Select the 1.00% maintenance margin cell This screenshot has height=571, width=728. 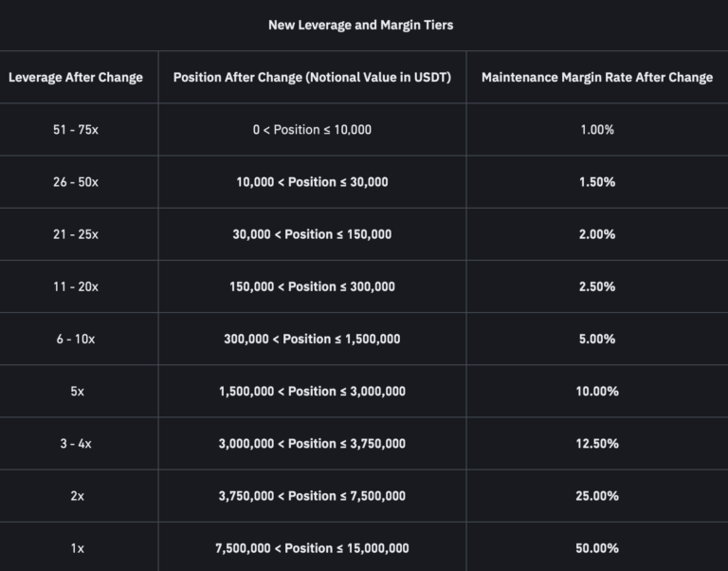coord(597,129)
